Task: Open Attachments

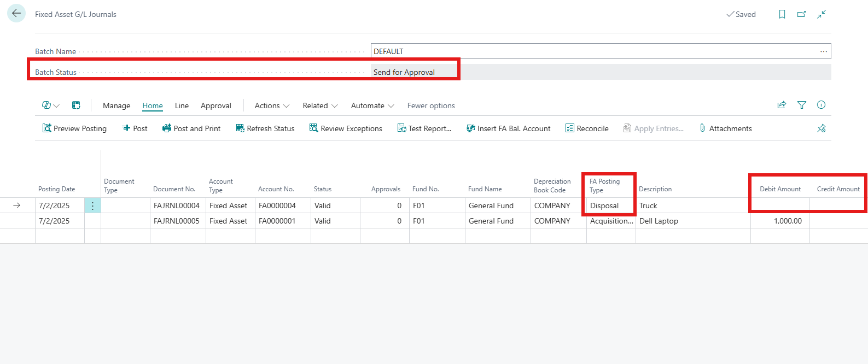Action: 725,128
